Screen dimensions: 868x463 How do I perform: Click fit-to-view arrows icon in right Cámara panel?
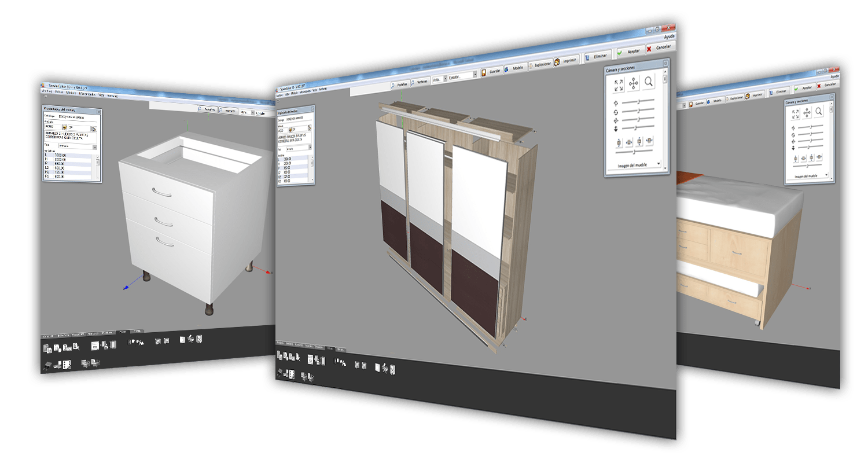795,114
